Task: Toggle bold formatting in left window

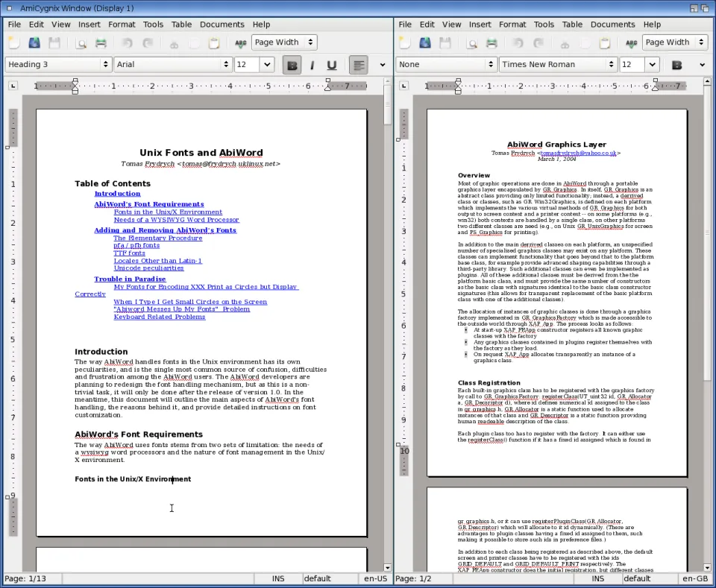Action: [292, 65]
